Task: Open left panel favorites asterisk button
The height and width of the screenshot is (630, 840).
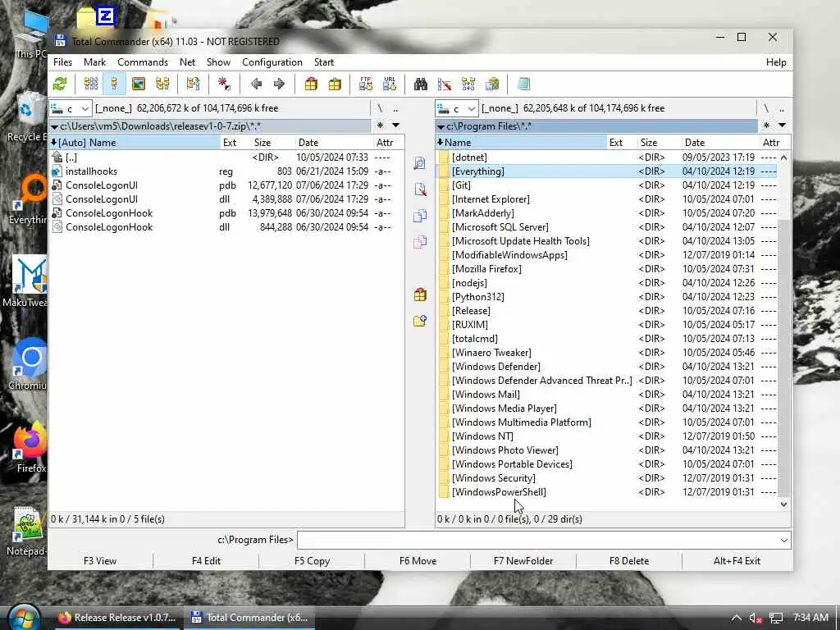Action: [x=380, y=126]
